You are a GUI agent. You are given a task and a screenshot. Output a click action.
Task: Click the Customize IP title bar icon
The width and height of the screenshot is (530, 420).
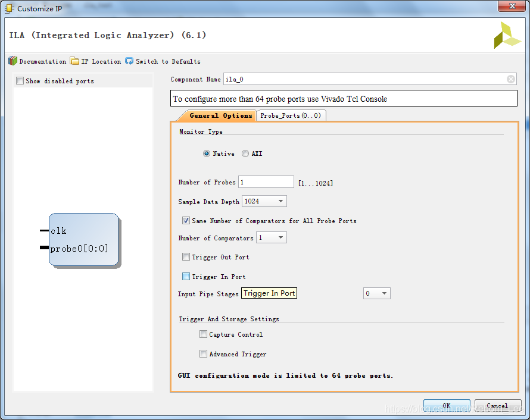pyautogui.click(x=10, y=8)
